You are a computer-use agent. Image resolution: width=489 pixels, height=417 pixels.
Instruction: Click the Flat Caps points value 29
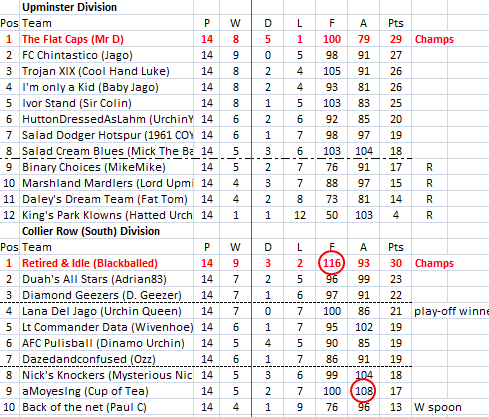click(396, 39)
